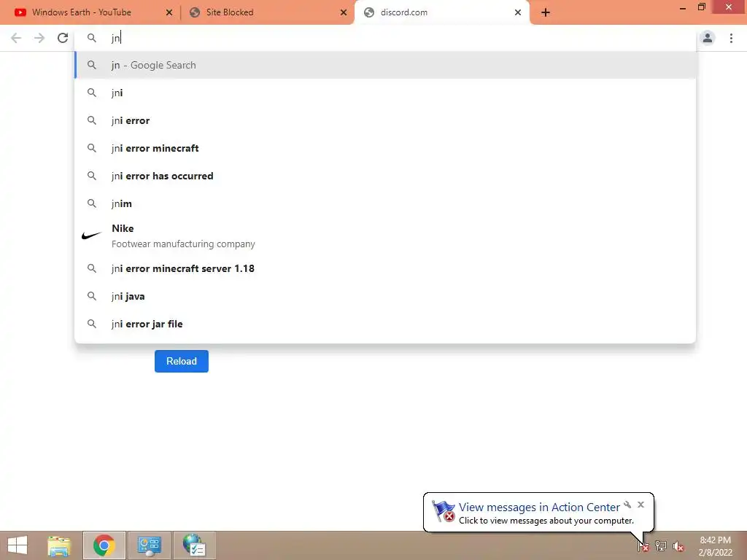Close the Windows Earth YouTube tab

pos(169,13)
